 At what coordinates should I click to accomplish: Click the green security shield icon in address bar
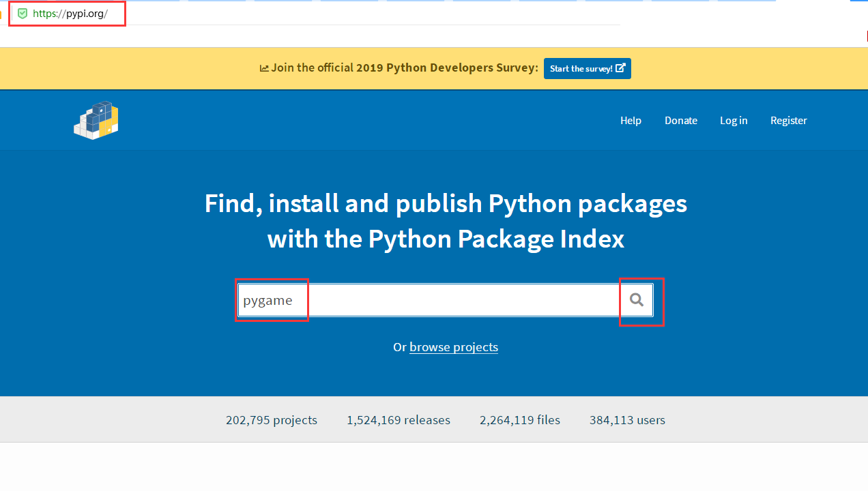23,13
